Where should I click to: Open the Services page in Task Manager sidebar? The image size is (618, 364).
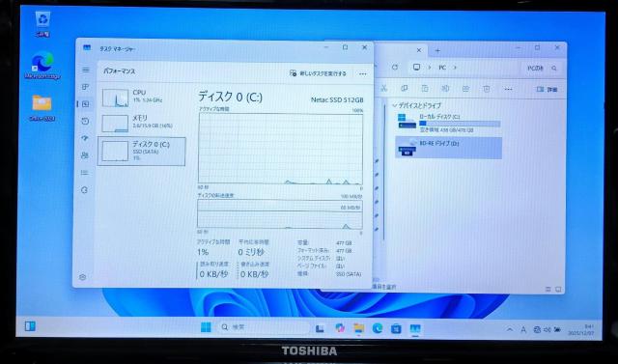(84, 190)
